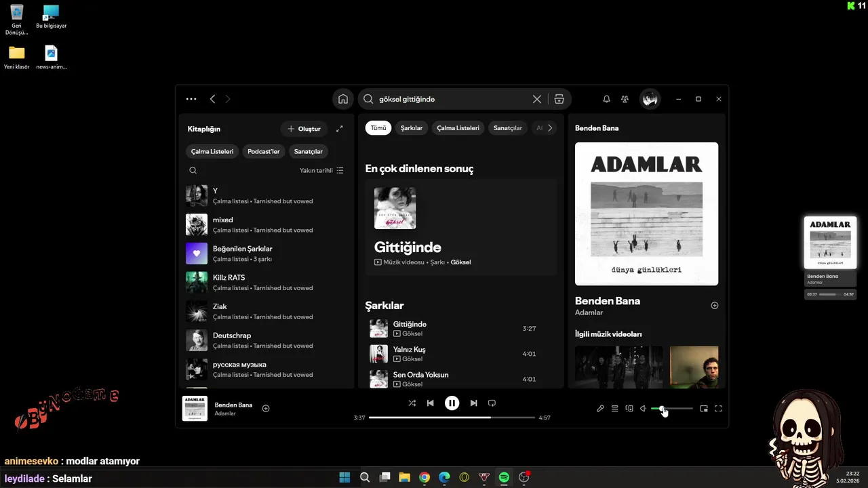Click the Oluştur button
The height and width of the screenshot is (488, 868).
[x=304, y=129]
